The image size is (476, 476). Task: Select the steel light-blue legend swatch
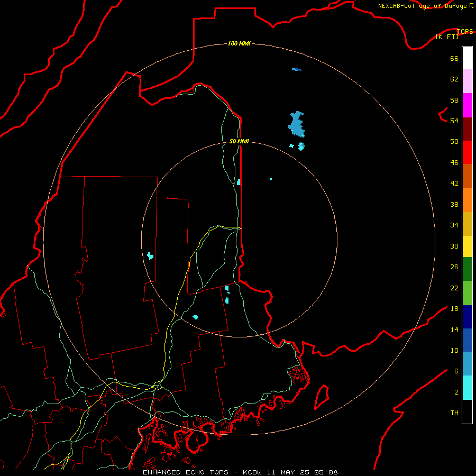pos(467,364)
